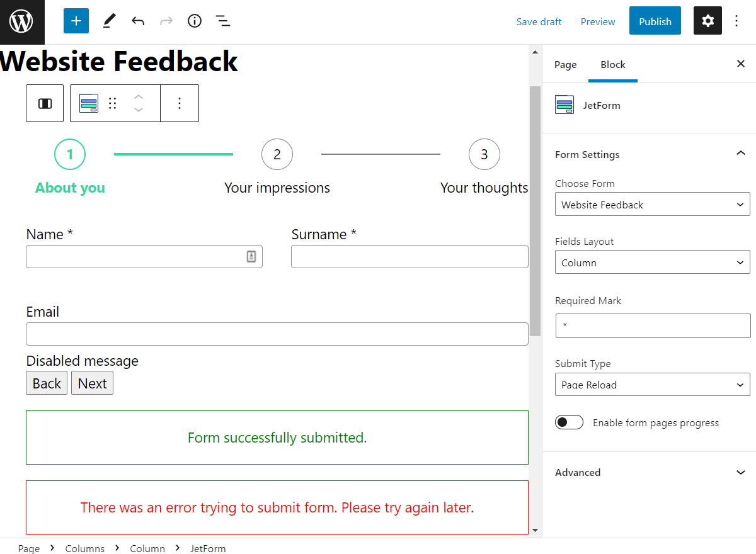Open the List View icon

(x=223, y=21)
